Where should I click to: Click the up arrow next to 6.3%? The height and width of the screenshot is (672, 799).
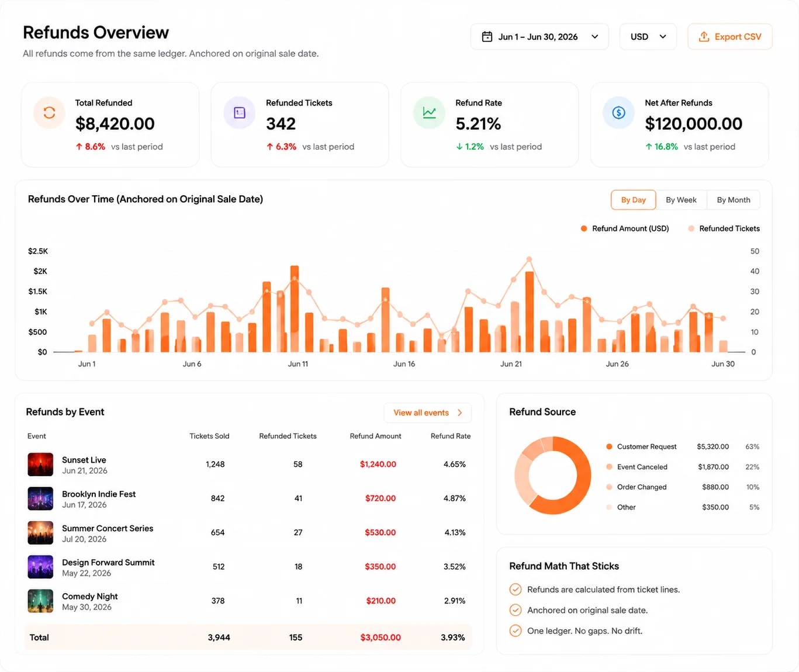[x=269, y=147]
